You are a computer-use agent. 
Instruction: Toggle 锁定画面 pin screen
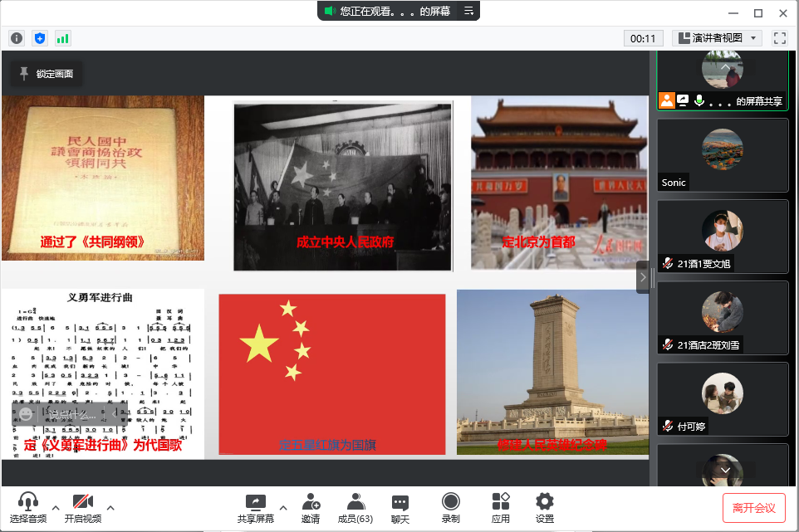pos(47,74)
